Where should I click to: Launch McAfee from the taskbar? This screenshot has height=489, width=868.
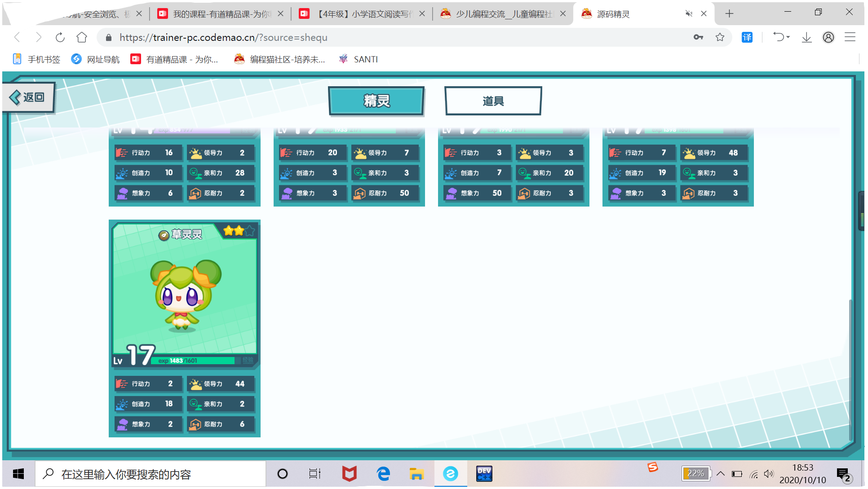349,474
